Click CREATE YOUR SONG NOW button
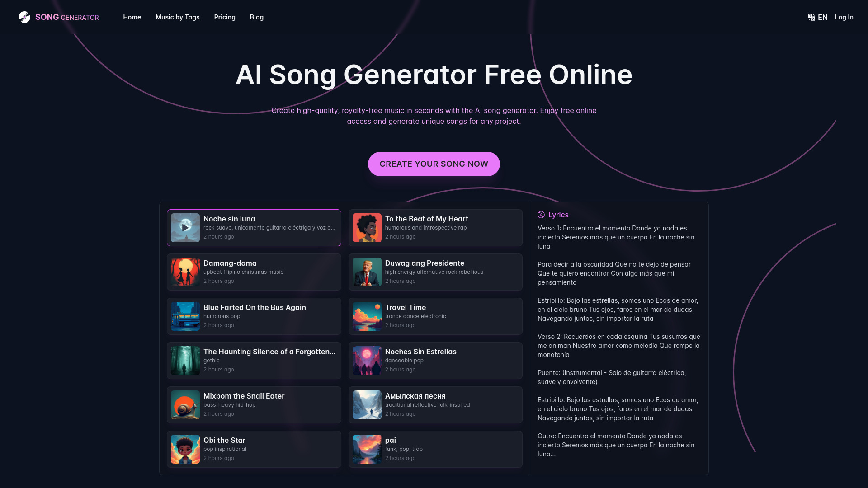The height and width of the screenshot is (488, 868). (434, 164)
